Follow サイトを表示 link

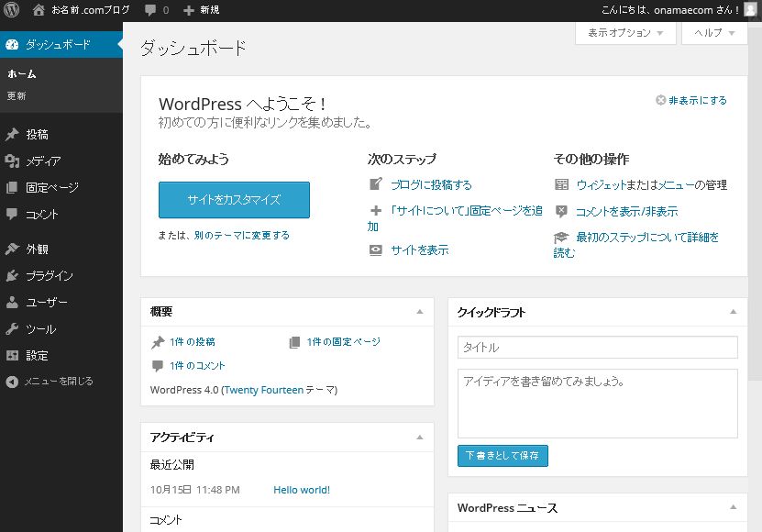[420, 250]
